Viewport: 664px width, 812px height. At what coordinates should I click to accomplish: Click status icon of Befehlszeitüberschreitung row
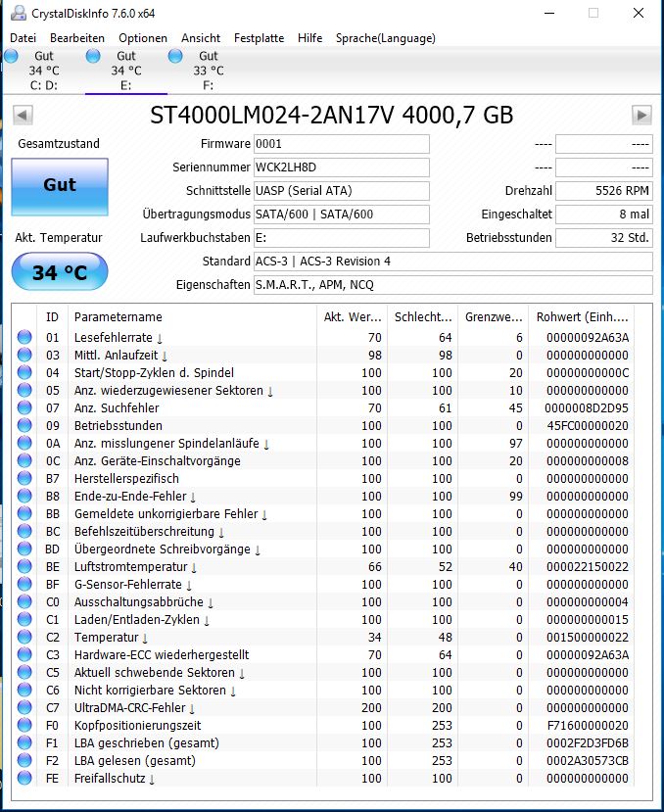point(24,531)
